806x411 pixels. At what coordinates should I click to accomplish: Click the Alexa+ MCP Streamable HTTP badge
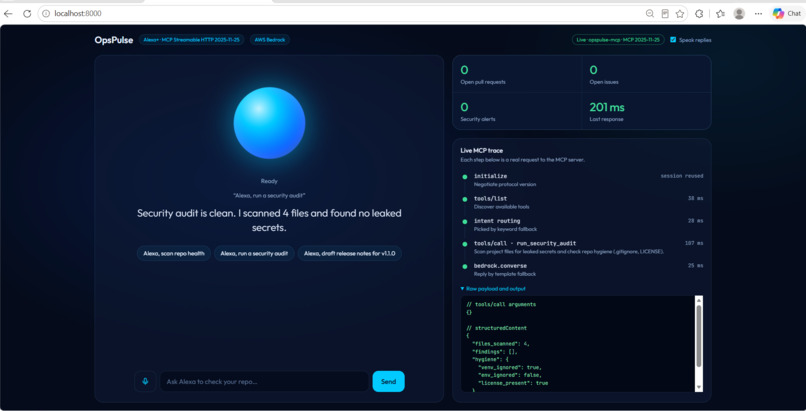point(192,40)
